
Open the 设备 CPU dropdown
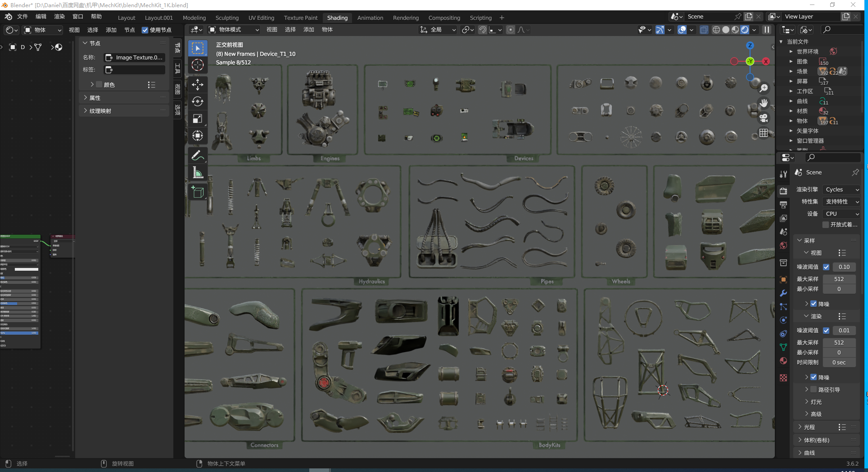tap(841, 214)
